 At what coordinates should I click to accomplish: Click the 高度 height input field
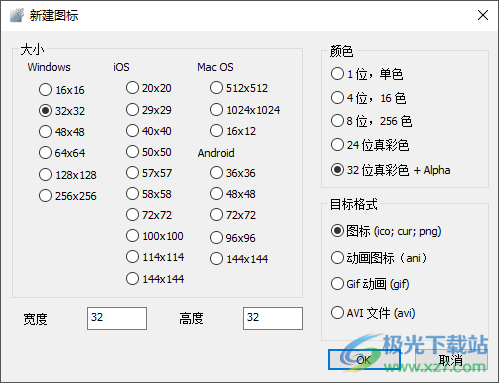[273, 318]
